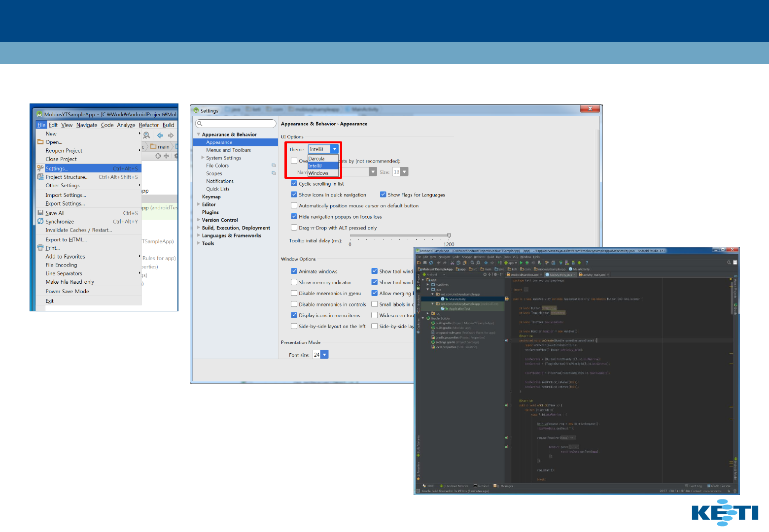The image size is (769, 532).
Task: Click the Project Structure icon in File menu
Action: coord(40,177)
